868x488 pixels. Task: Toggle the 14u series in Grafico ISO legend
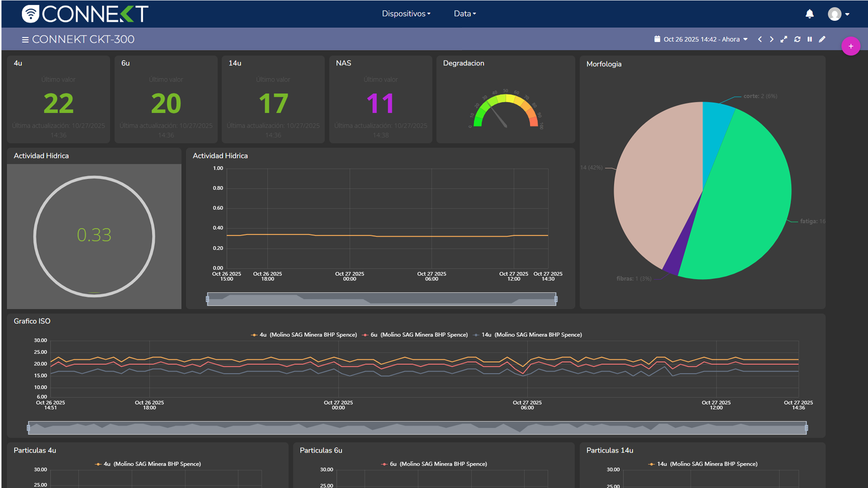527,335
